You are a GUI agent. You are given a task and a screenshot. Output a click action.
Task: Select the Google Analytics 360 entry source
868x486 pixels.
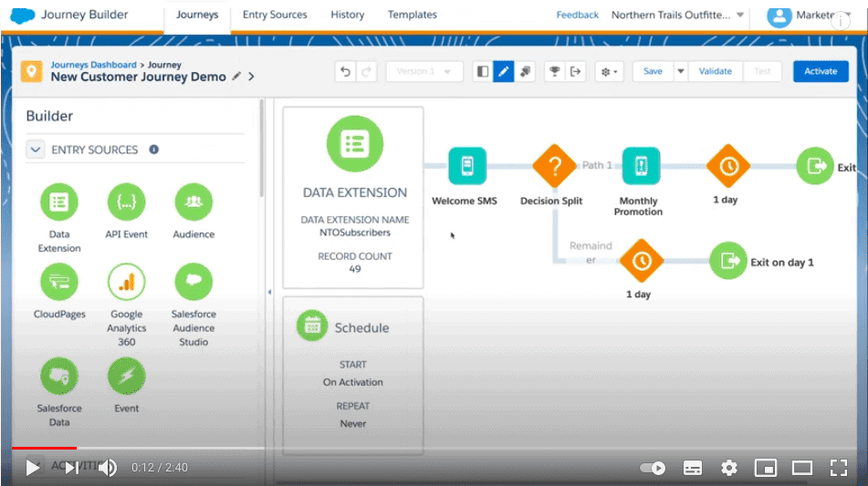tap(127, 283)
